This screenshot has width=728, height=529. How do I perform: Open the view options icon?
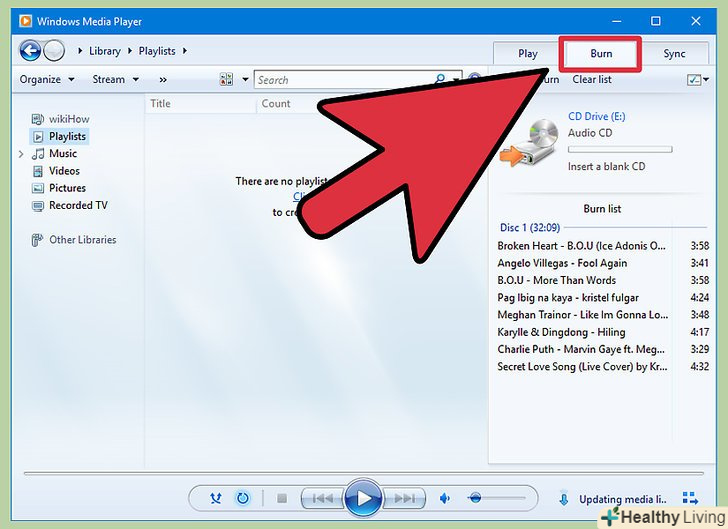pos(226,79)
